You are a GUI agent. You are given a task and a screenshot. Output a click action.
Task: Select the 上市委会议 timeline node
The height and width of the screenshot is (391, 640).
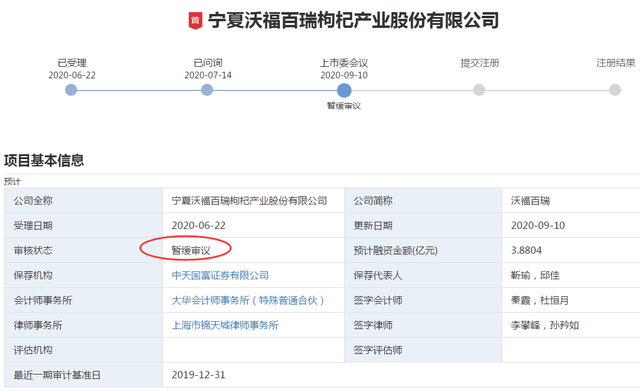tap(344, 90)
